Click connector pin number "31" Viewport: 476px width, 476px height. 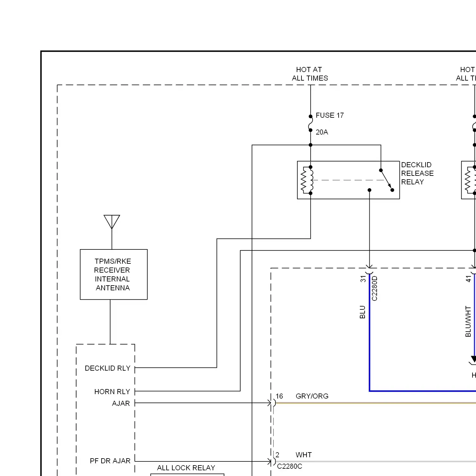pos(363,279)
